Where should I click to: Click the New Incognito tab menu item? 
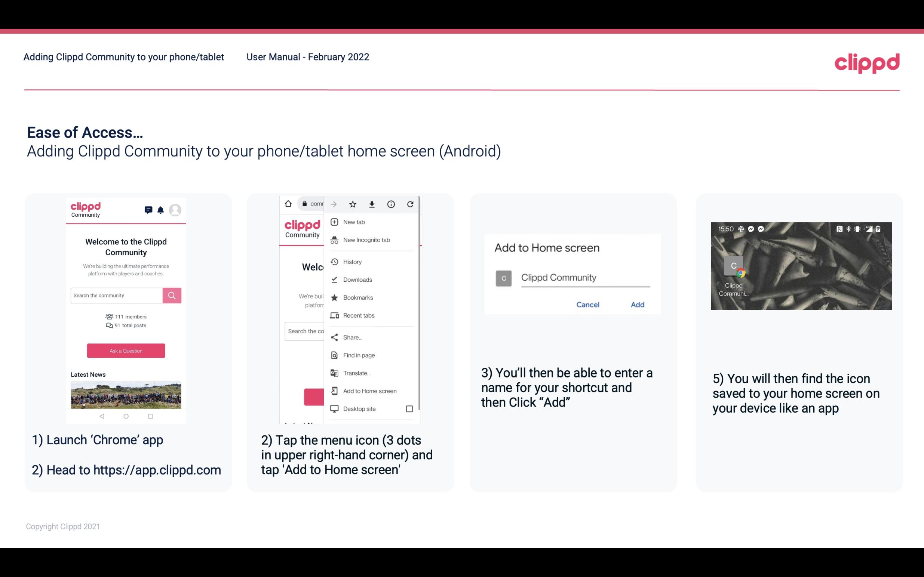point(366,240)
